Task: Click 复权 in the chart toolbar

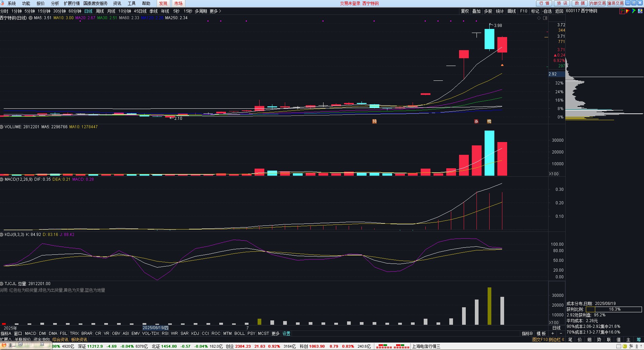Action: click(465, 11)
